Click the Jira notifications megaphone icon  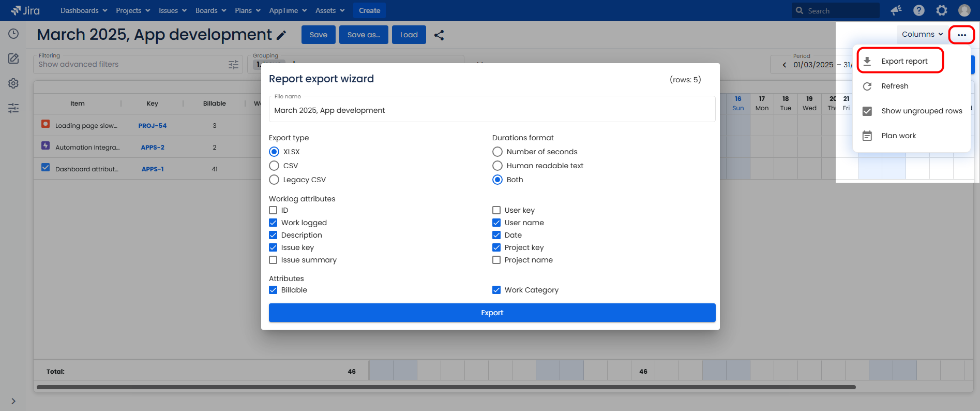click(x=896, y=10)
